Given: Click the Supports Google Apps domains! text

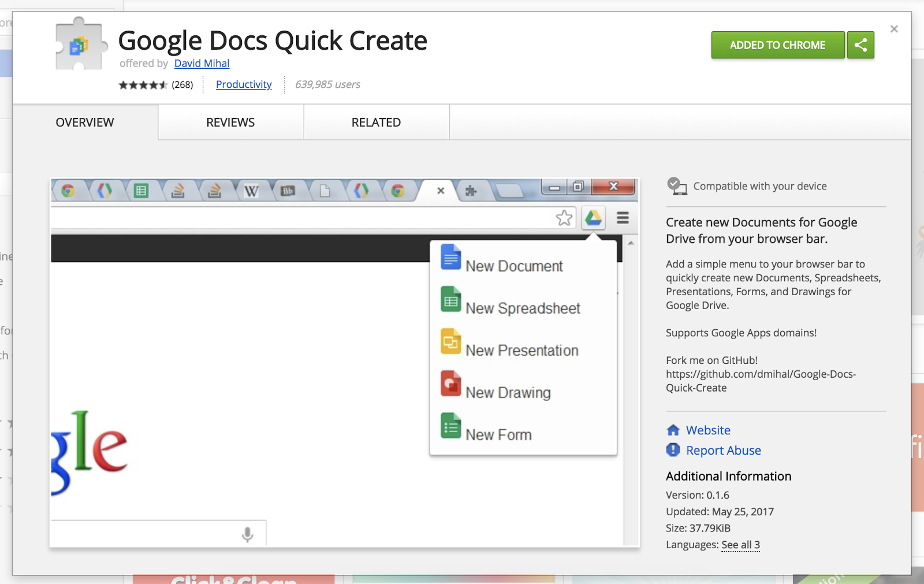Looking at the screenshot, I should click(741, 333).
